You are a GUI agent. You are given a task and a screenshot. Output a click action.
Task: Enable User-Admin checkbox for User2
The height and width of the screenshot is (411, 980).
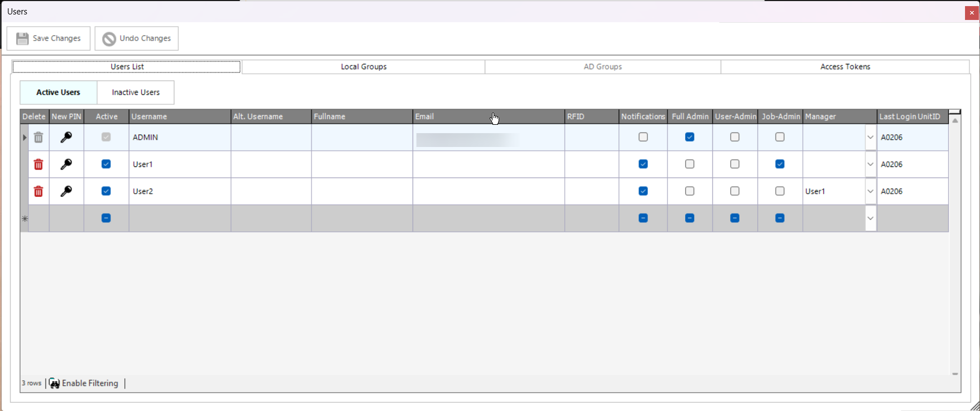tap(735, 191)
